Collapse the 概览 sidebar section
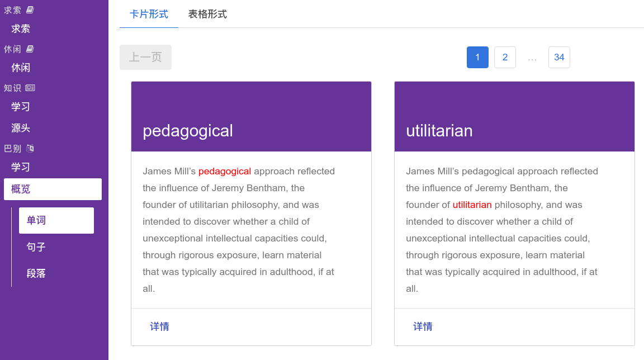 [53, 189]
